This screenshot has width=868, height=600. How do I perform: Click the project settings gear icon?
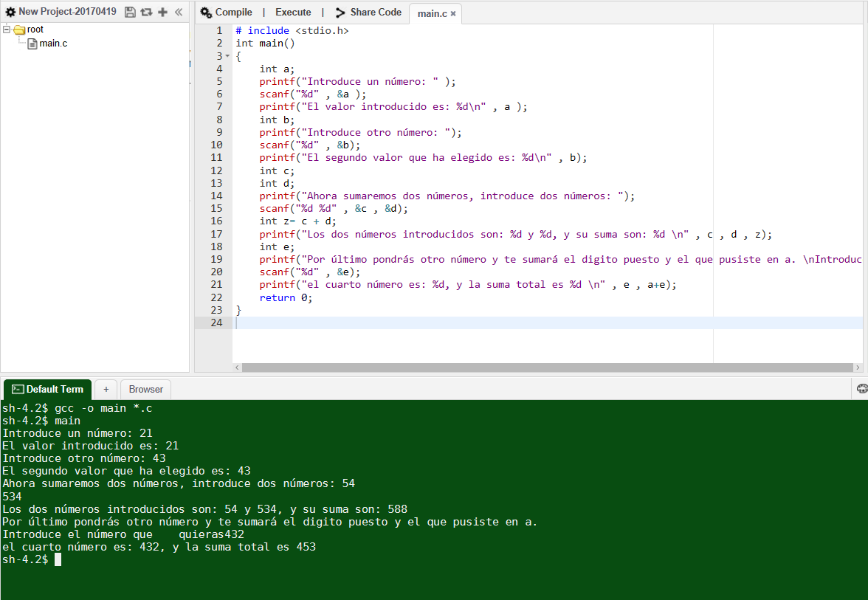click(10, 12)
